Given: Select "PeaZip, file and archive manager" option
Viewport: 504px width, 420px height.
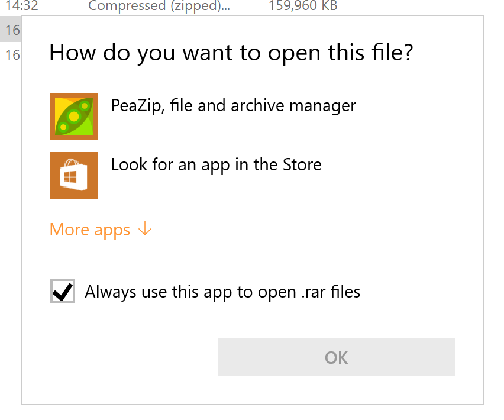Looking at the screenshot, I should pos(233,106).
